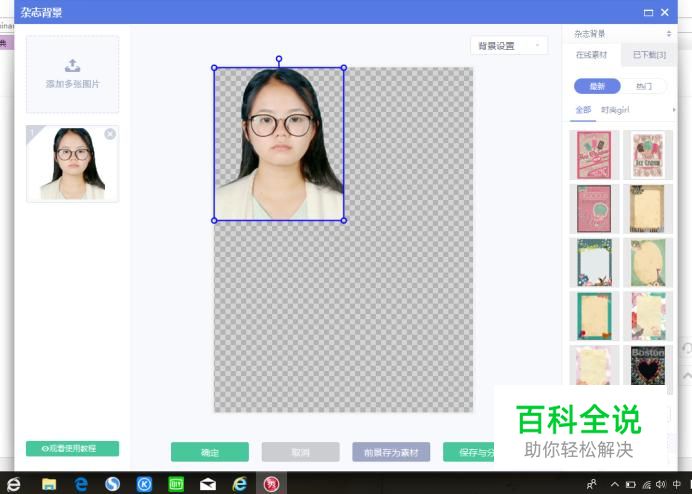
Task: Open the 背景设置 dropdown
Action: tap(509, 46)
